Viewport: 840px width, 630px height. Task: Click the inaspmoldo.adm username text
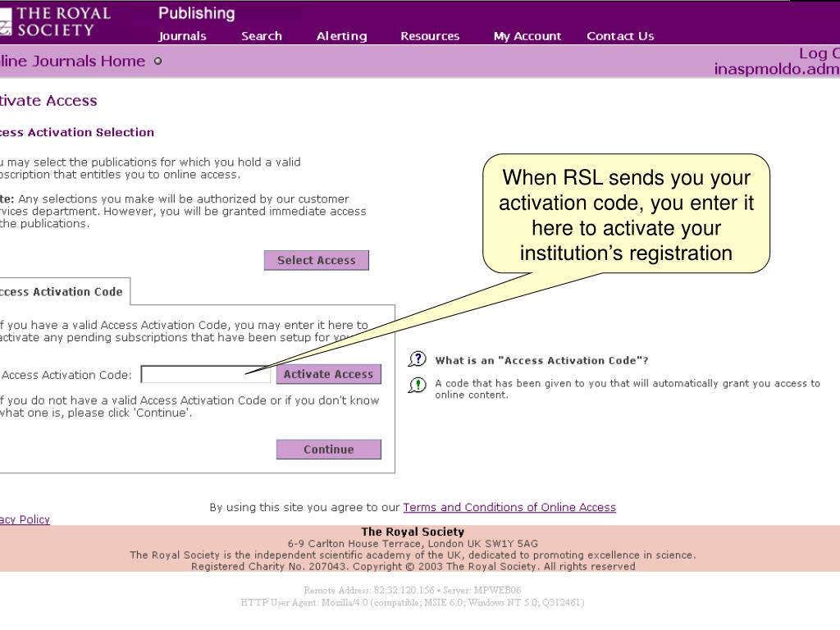pos(777,69)
